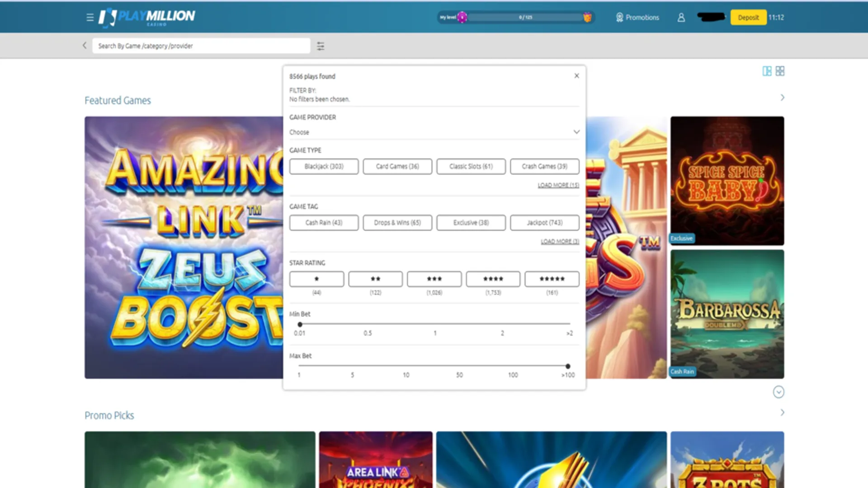Screen dimensions: 868x488
Task: Click the reward icon at level bar end
Action: (587, 17)
